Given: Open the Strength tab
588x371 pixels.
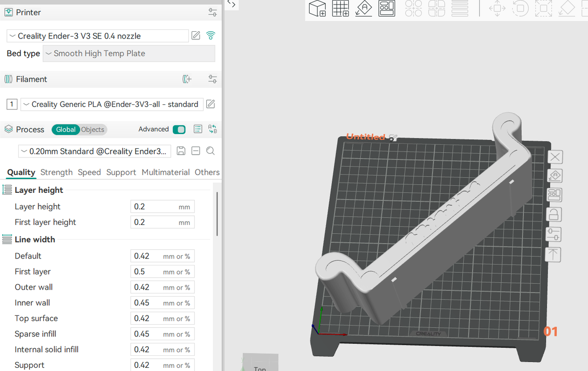Looking at the screenshot, I should 57,172.
